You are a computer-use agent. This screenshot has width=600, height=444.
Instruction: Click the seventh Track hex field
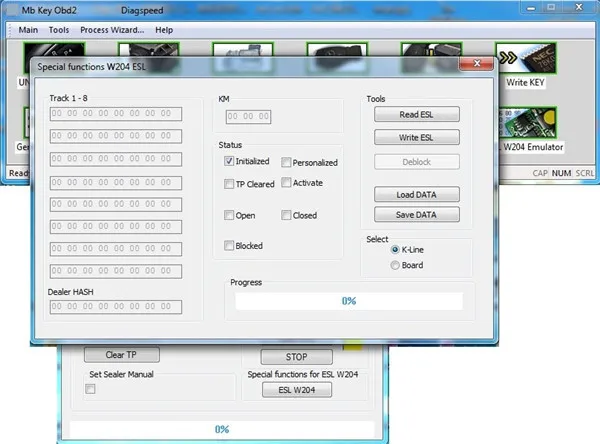(x=116, y=249)
